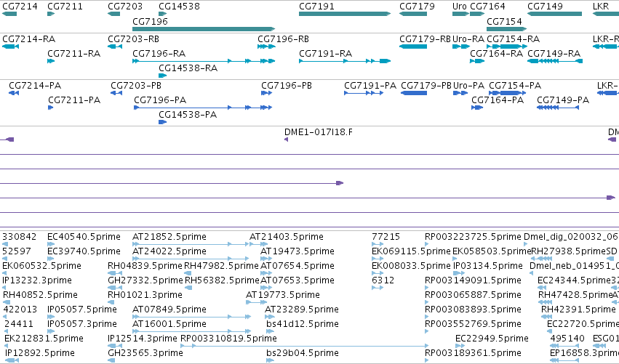
Task: Select the CG7154-PA protein label
Action: (x=515, y=86)
